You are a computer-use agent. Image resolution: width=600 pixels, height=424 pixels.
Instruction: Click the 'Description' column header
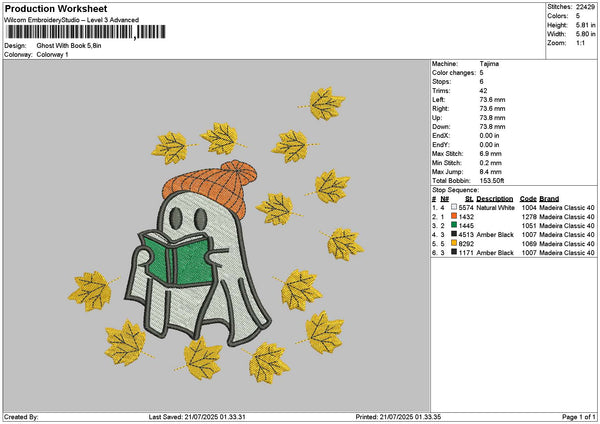pos(494,199)
